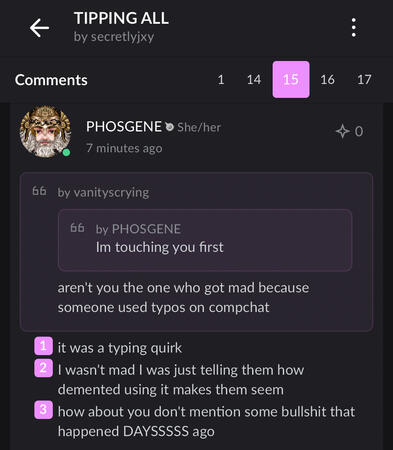Click the green online status dot

[x=66, y=152]
